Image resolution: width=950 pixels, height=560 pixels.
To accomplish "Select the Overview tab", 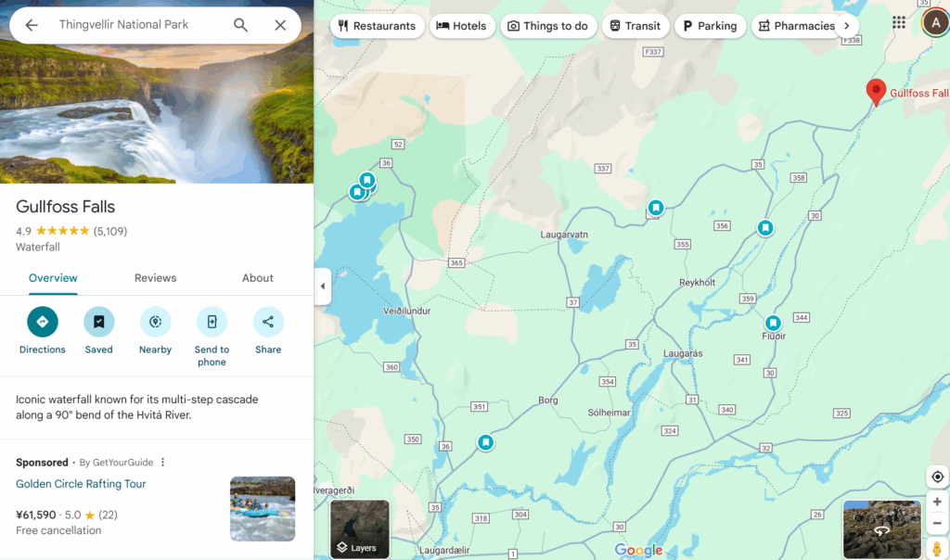I will pyautogui.click(x=53, y=278).
